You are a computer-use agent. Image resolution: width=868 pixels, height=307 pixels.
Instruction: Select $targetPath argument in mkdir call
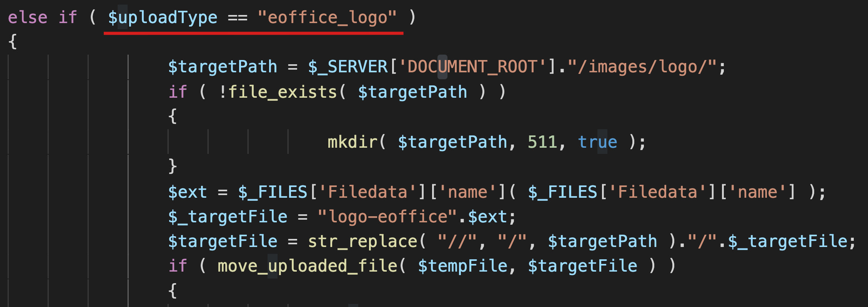[452, 142]
